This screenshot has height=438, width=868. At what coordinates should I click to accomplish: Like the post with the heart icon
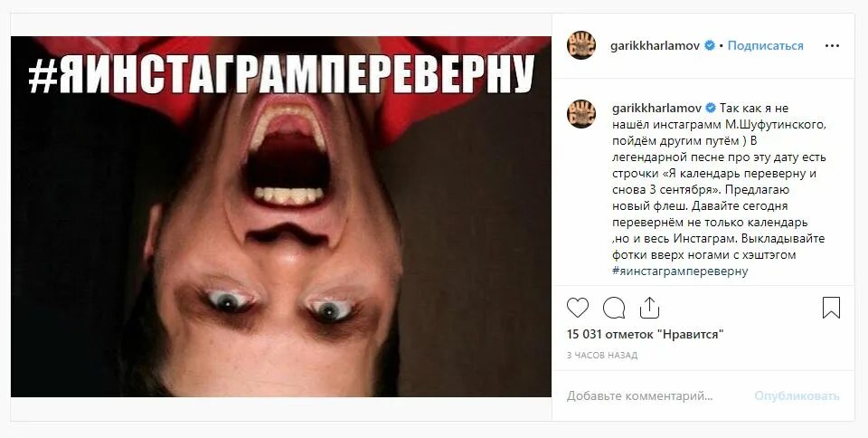(578, 308)
